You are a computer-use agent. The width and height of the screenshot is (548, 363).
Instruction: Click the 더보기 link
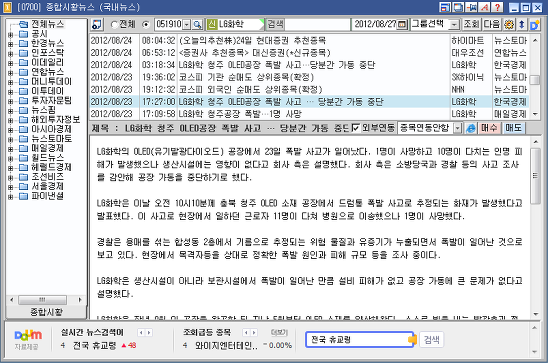click(279, 333)
